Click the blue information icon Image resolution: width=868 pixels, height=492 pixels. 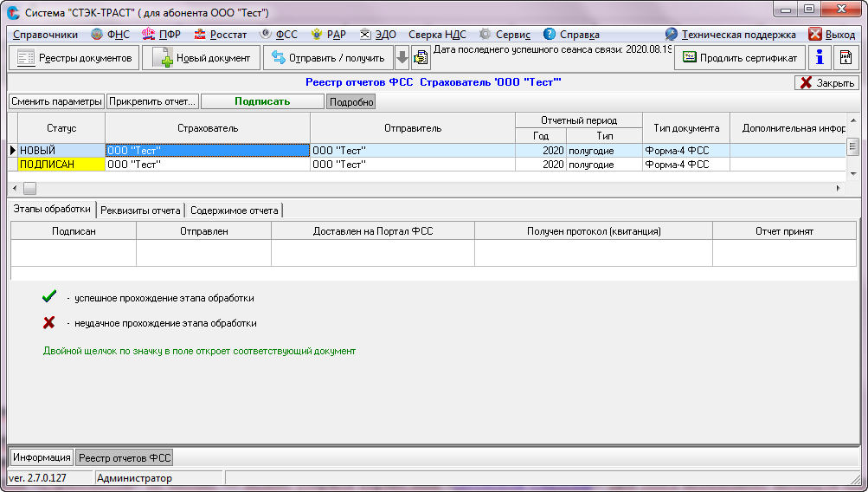[x=820, y=58]
